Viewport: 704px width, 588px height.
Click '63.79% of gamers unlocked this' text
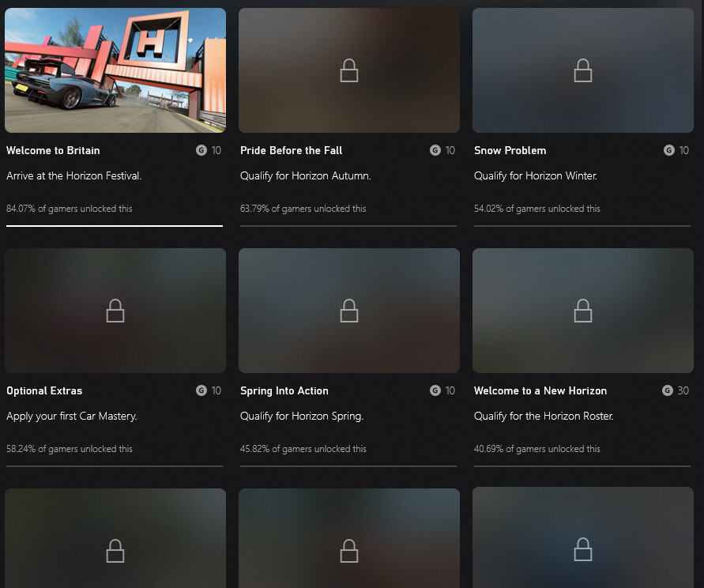pos(303,209)
